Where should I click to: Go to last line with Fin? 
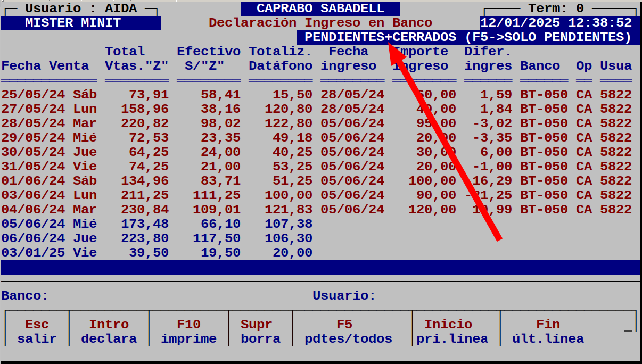click(x=548, y=331)
